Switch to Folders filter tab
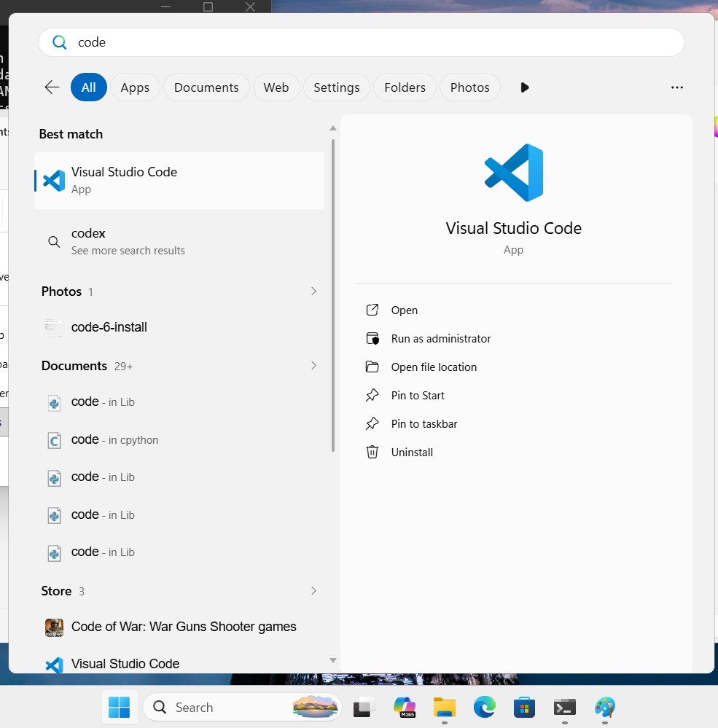 405,87
